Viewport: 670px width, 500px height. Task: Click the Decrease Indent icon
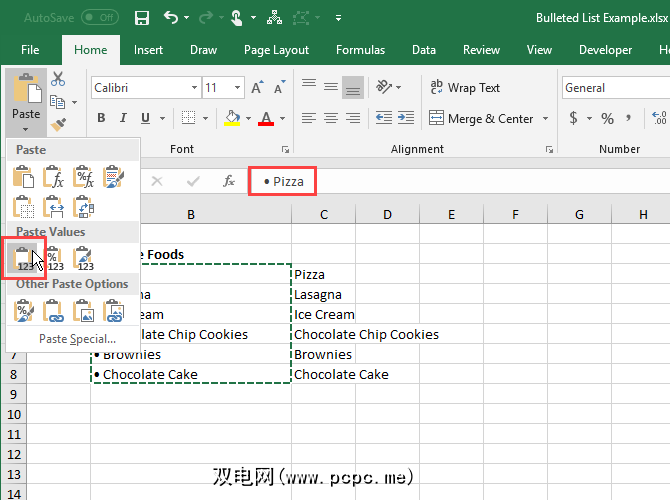coord(384,118)
